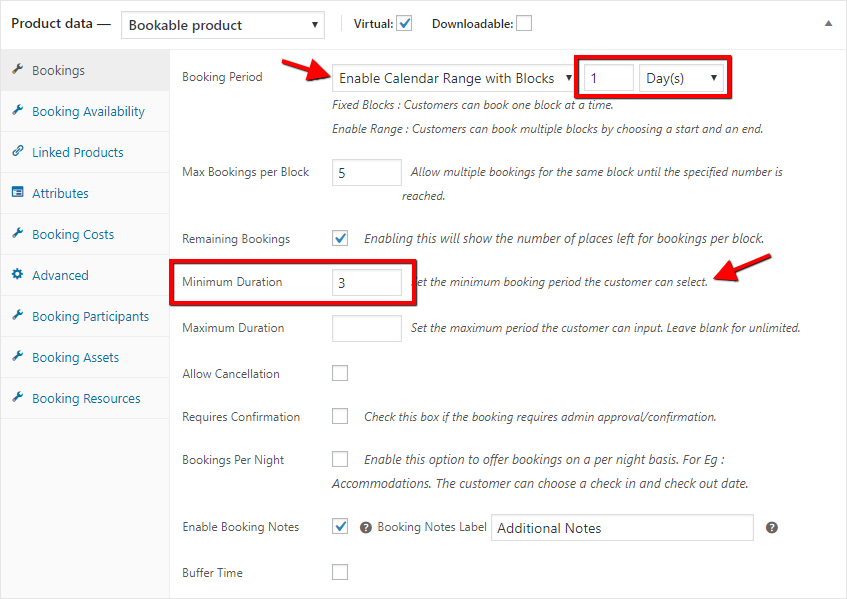This screenshot has height=599, width=847.
Task: Open the Enable Calendar Range with Blocks dropdown
Action: 453,78
